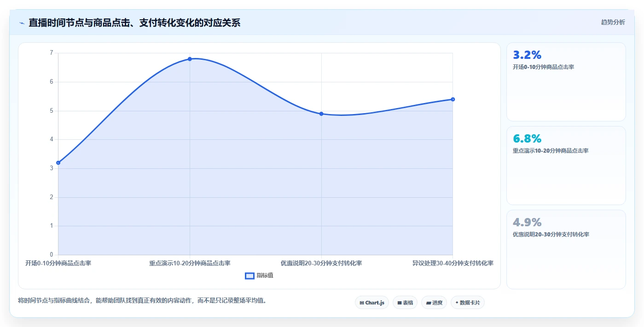The image size is (644, 327).
Task: Click the 指标值 legend text
Action: pos(265,275)
